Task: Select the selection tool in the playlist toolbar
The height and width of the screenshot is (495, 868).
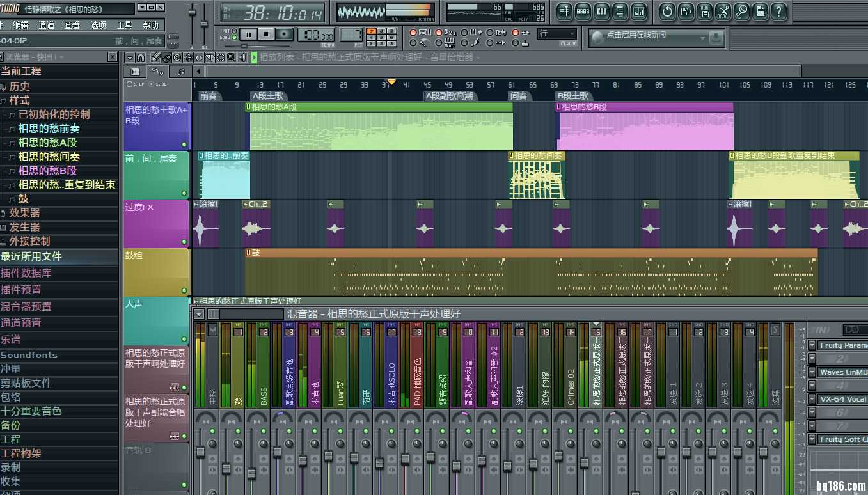Action: pos(221,58)
